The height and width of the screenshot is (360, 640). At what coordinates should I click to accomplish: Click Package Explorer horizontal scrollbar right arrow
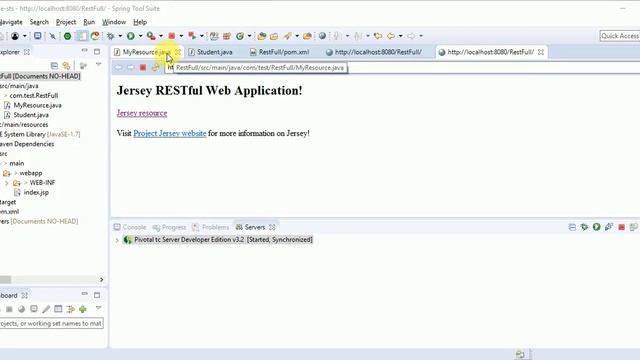[102, 280]
